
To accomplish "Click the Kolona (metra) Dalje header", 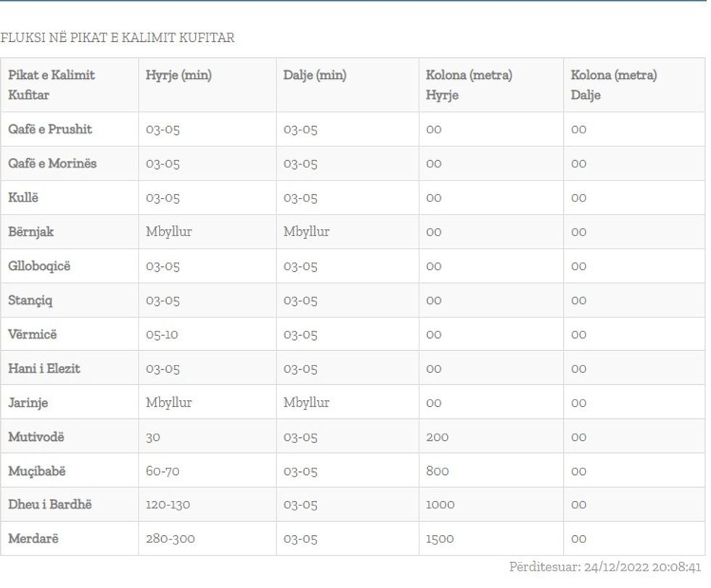I will coord(614,85).
